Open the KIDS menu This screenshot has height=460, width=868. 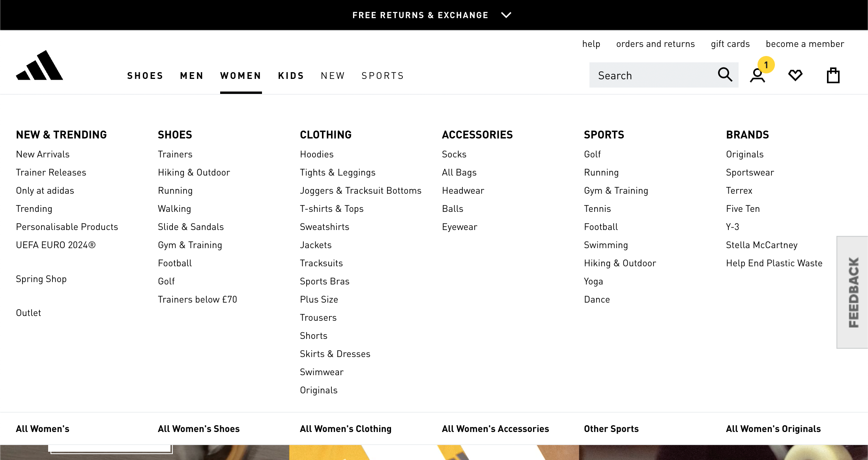291,75
